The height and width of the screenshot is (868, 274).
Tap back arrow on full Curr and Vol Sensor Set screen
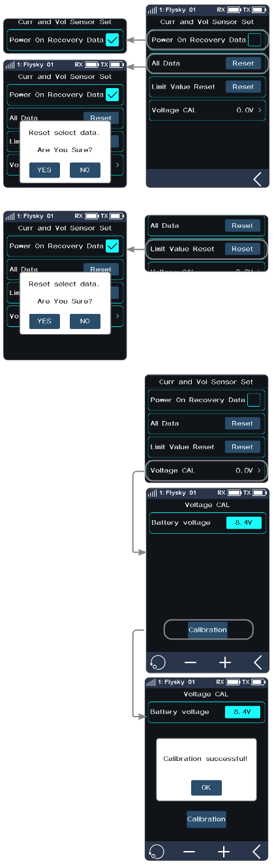[257, 179]
